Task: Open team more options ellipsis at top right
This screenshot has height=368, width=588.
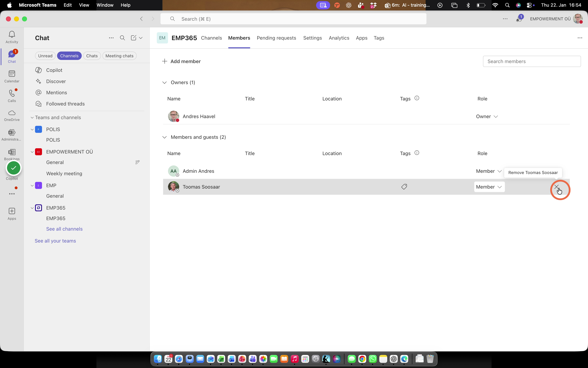Action: tap(580, 38)
